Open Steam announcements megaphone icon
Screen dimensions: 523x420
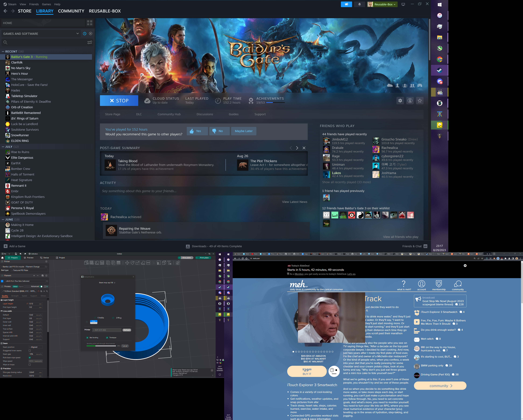[x=346, y=4]
